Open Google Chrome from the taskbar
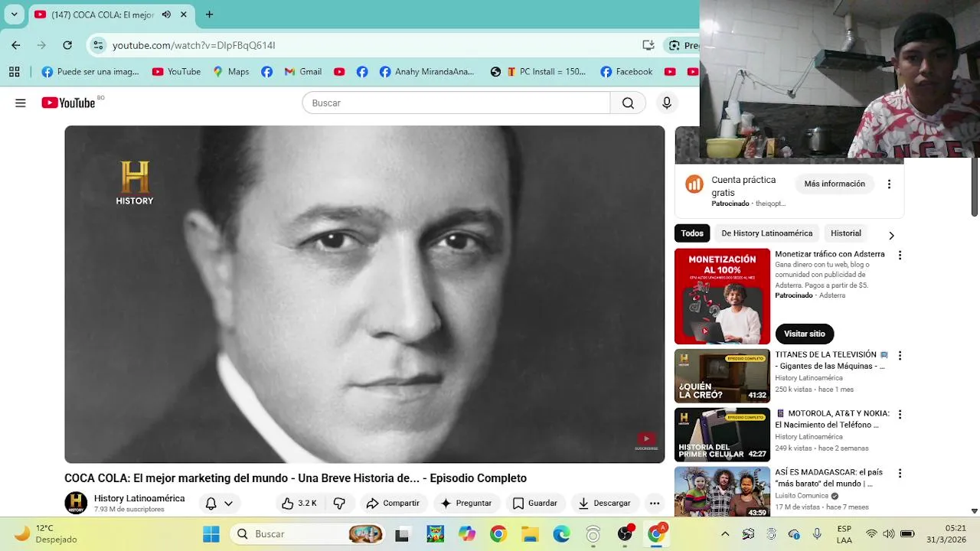This screenshot has height=551, width=980. (x=498, y=533)
